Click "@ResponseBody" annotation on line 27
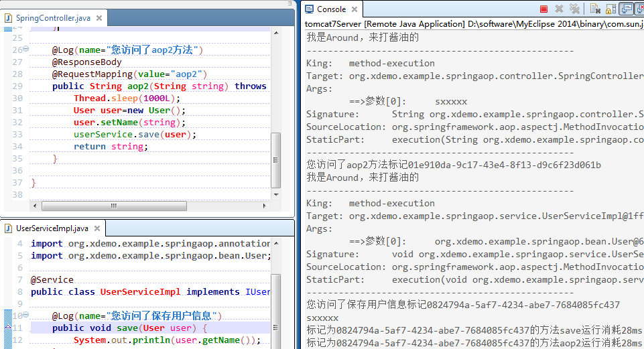This screenshot has height=349, width=644. (86, 62)
